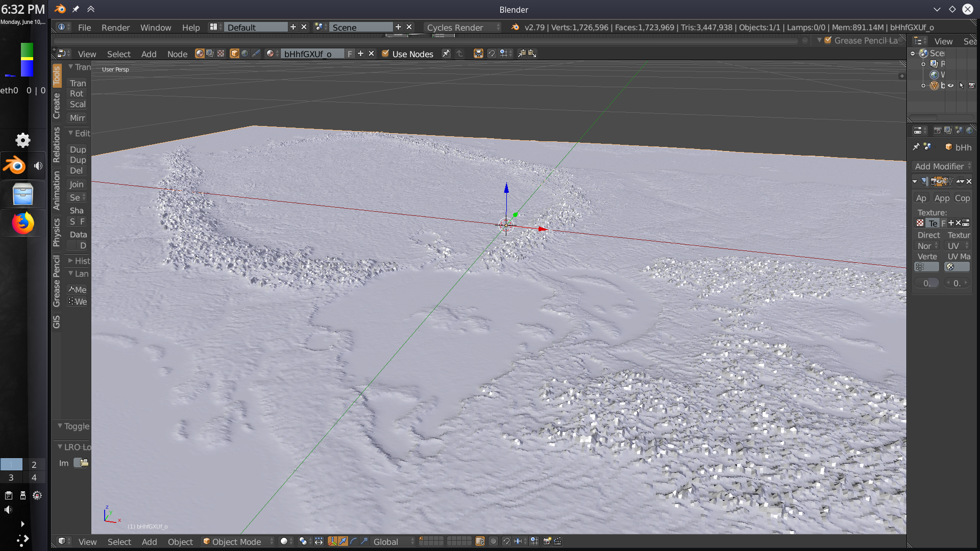Viewport: 980px width, 551px height.
Task: Open the Render menu
Action: (115, 27)
